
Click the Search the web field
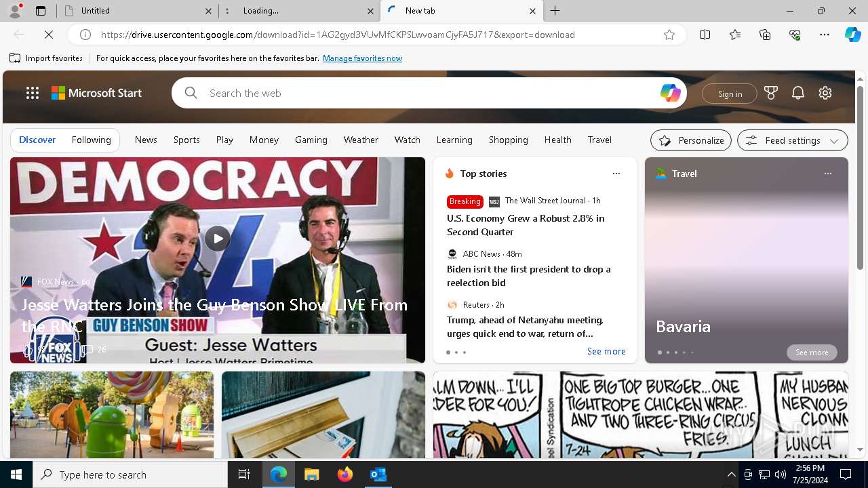429,93
